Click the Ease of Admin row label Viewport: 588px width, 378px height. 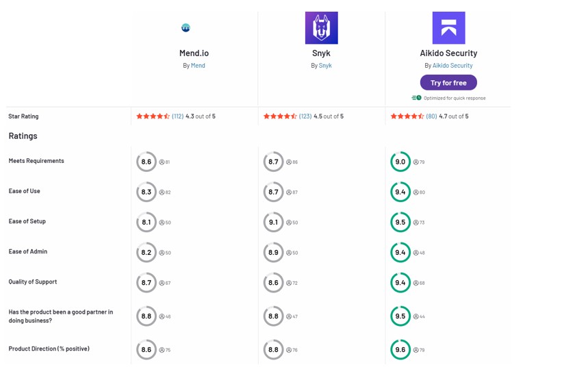[28, 251]
